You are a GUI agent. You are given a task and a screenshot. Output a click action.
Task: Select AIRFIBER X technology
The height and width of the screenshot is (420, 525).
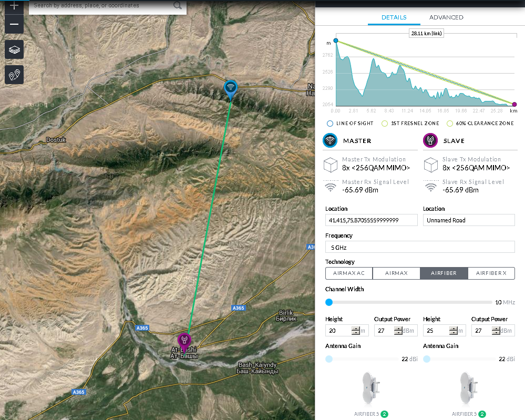click(491, 273)
